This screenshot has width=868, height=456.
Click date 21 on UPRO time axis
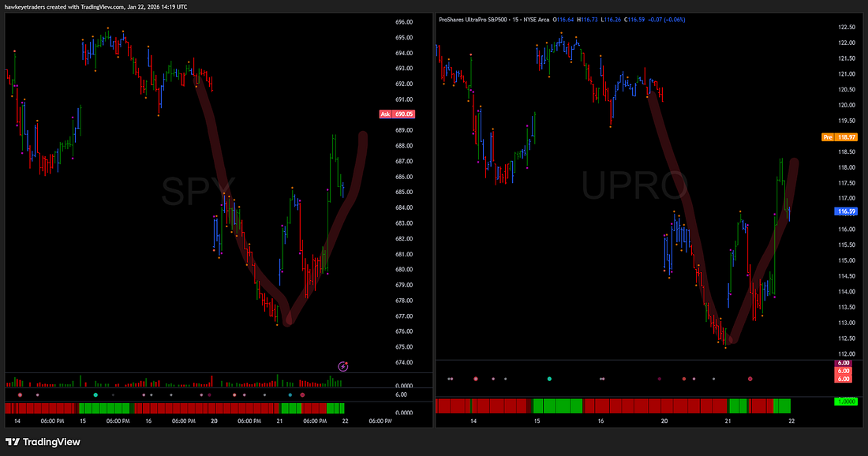tap(728, 421)
